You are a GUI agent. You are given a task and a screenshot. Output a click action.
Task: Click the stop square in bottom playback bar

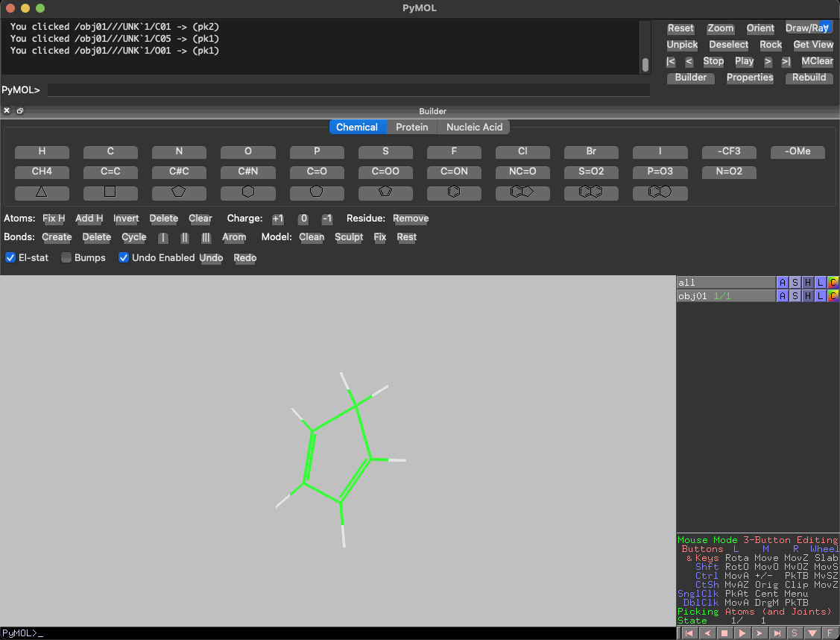click(724, 633)
